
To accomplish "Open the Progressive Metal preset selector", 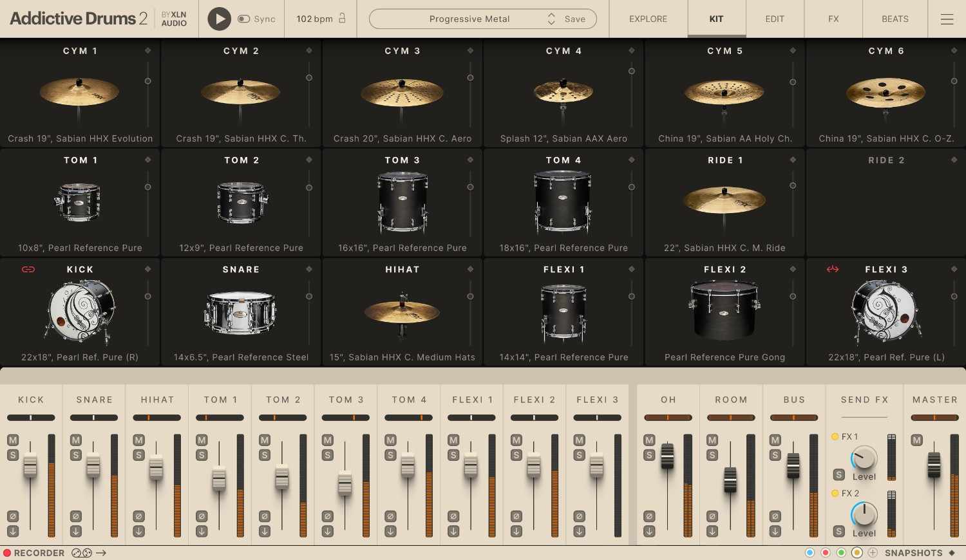I will pyautogui.click(x=470, y=19).
